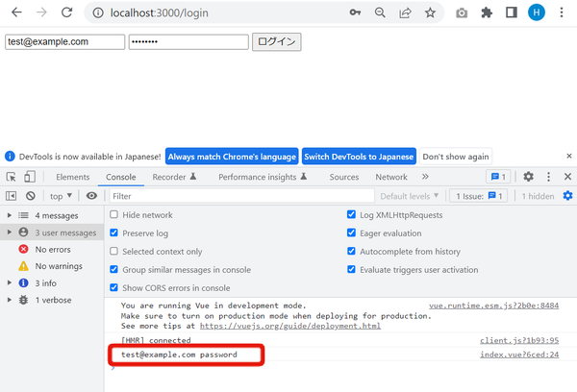This screenshot has height=392, width=577.
Task: Dismiss the DevTools language infobar
Action: point(569,156)
